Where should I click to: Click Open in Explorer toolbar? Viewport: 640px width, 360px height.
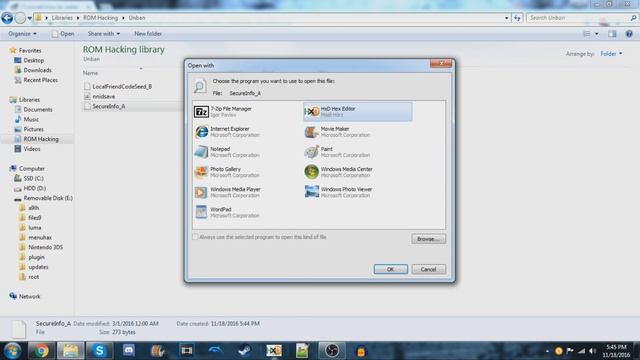click(63, 33)
